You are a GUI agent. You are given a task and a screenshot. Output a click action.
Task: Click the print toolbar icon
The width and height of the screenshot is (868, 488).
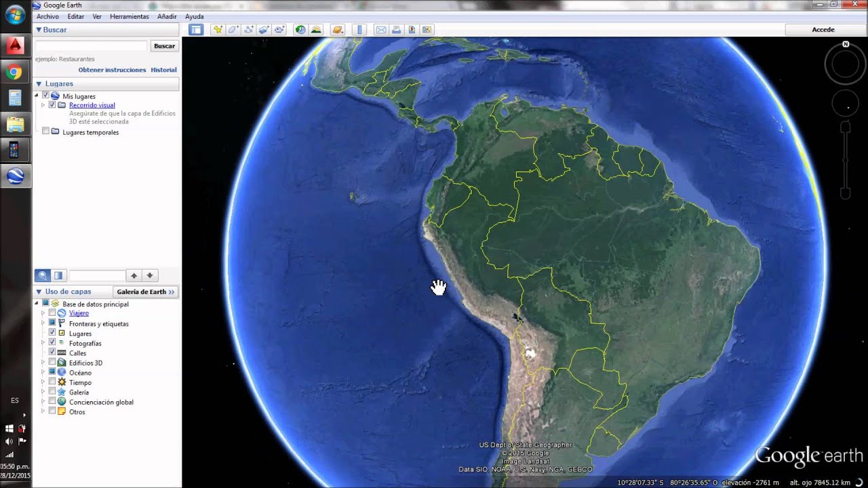(396, 30)
